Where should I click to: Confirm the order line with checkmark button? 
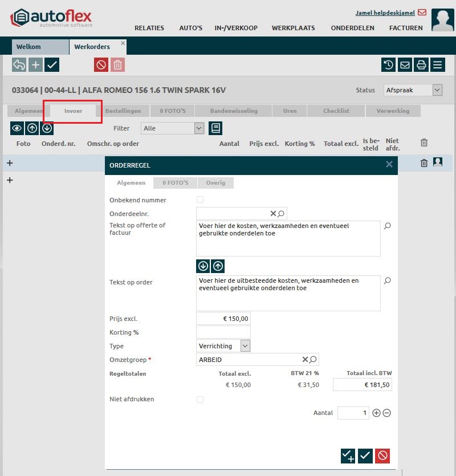(365, 455)
